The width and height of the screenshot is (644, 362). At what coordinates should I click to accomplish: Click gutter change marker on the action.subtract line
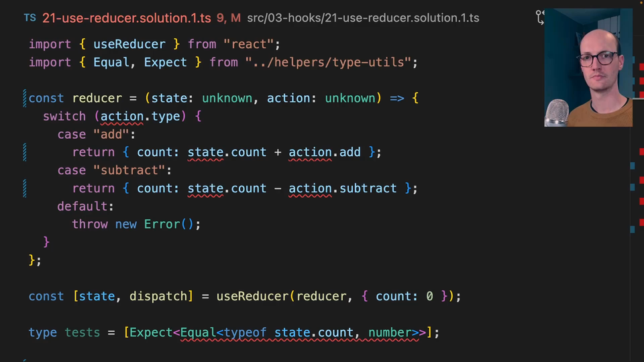25,188
